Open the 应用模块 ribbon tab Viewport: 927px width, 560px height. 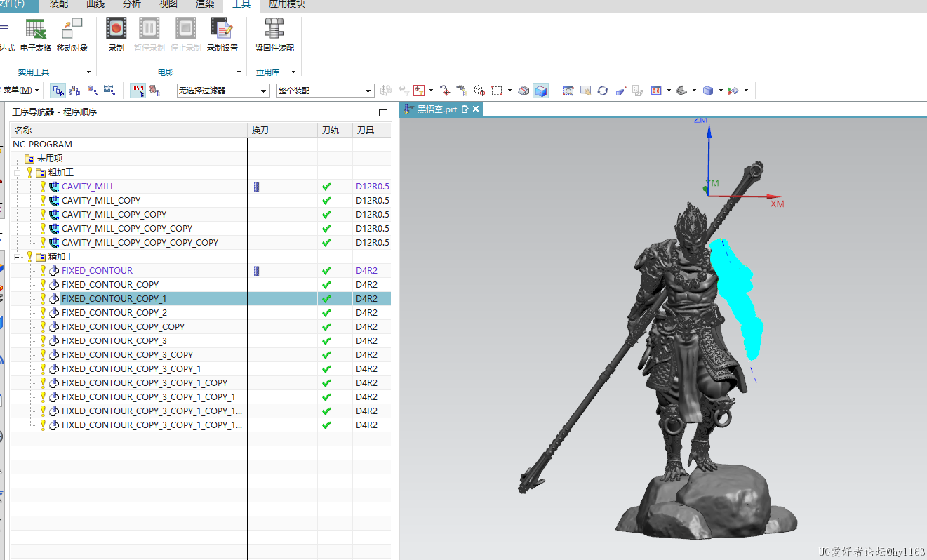(x=287, y=5)
